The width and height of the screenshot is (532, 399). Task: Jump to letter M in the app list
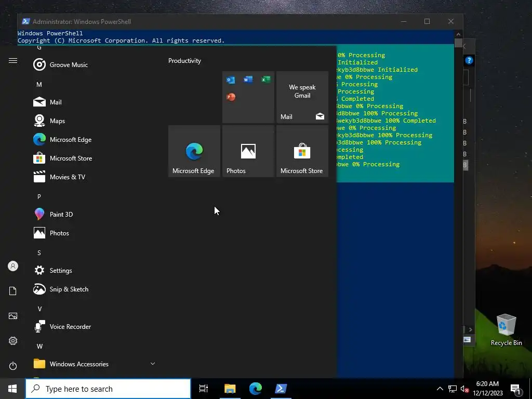pos(39,85)
